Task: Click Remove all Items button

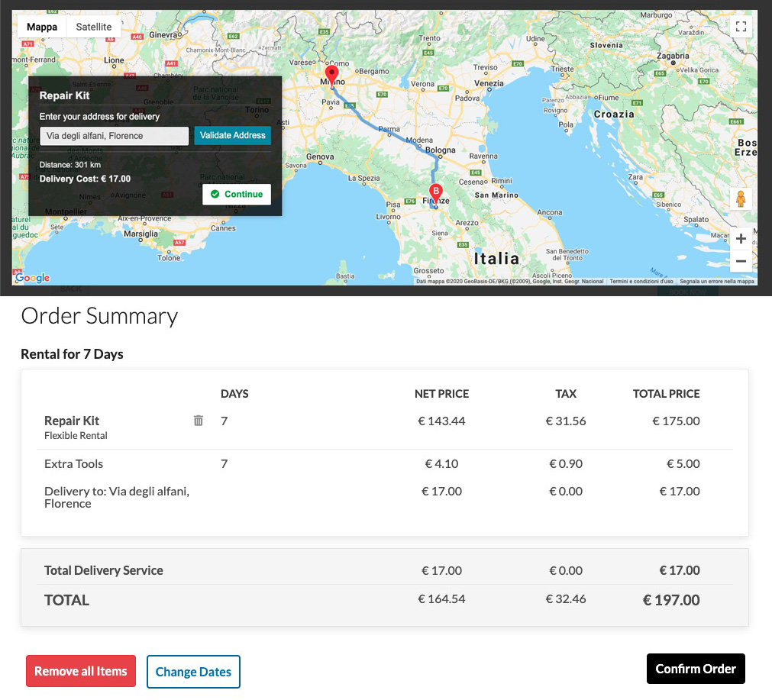Action: [x=81, y=672]
